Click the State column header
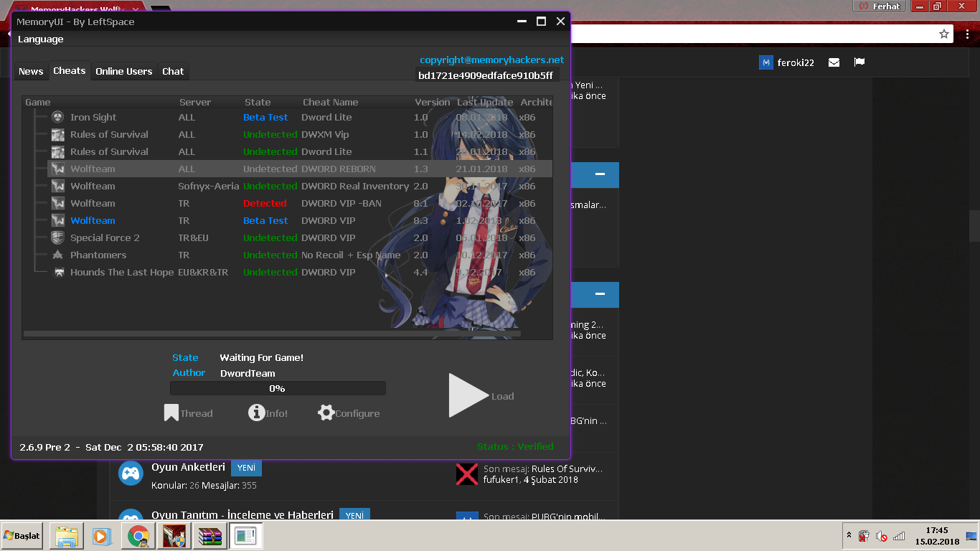The height and width of the screenshot is (551, 980). pos(258,102)
